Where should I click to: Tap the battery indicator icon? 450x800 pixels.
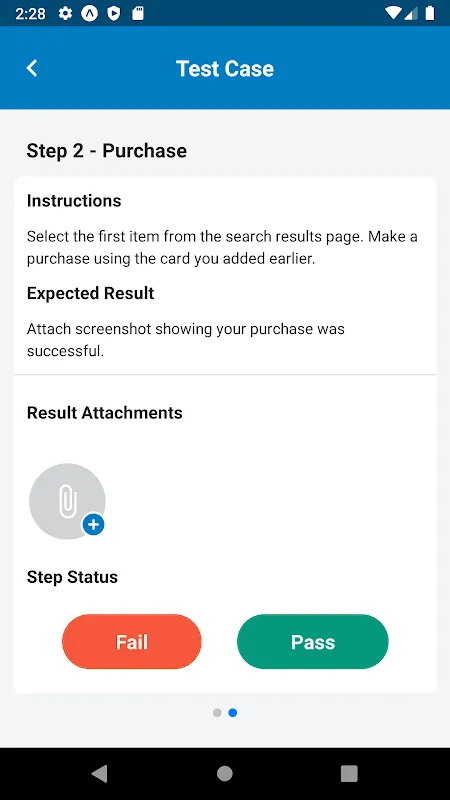(430, 13)
